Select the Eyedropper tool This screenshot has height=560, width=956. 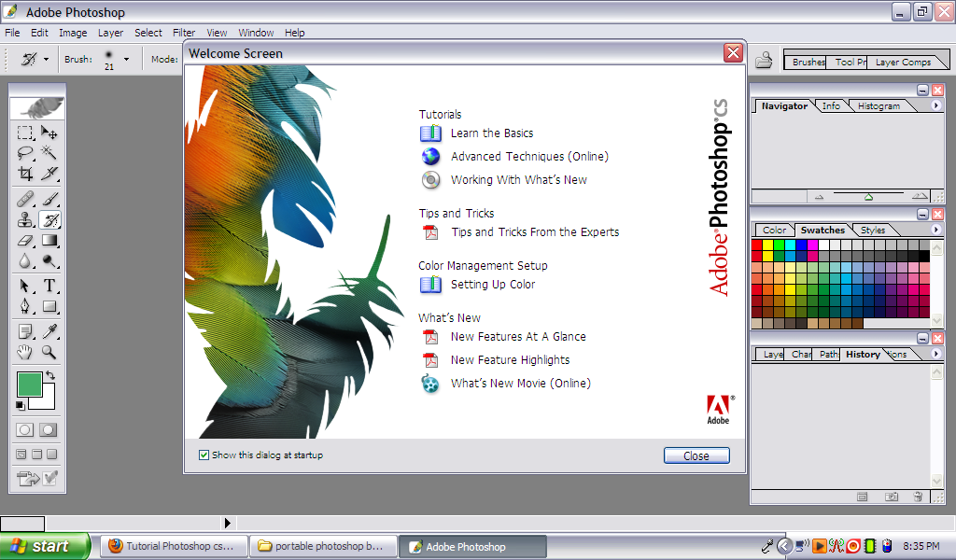[x=49, y=331]
